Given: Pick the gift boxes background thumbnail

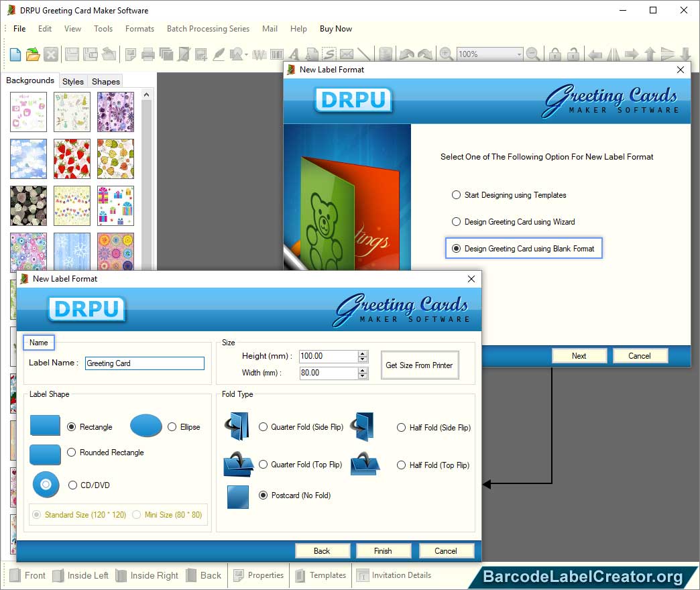Looking at the screenshot, I should 115,206.
